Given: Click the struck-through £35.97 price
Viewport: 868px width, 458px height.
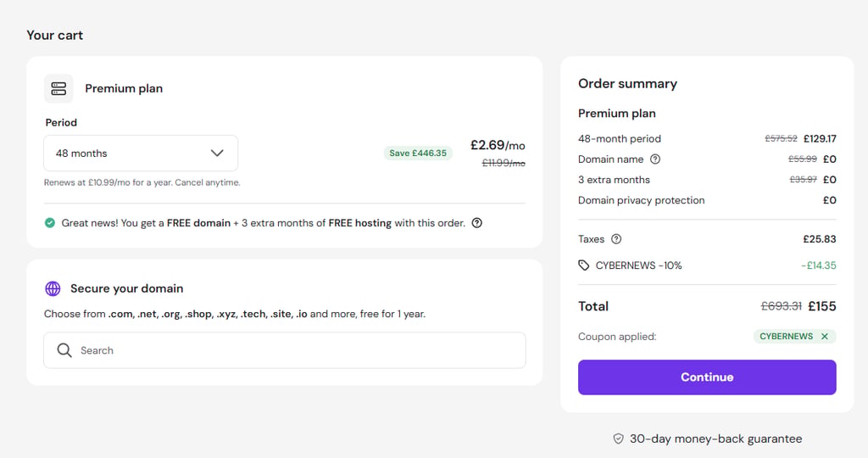Looking at the screenshot, I should pos(804,180).
